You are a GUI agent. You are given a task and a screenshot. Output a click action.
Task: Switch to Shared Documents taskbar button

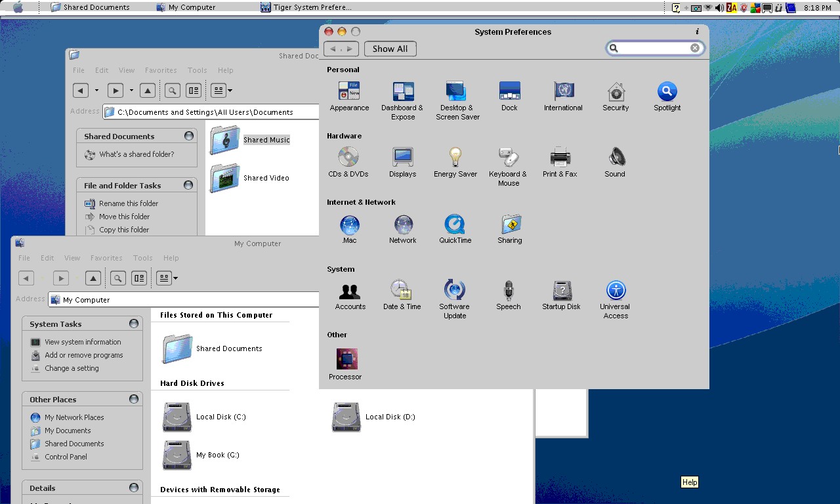tap(91, 7)
